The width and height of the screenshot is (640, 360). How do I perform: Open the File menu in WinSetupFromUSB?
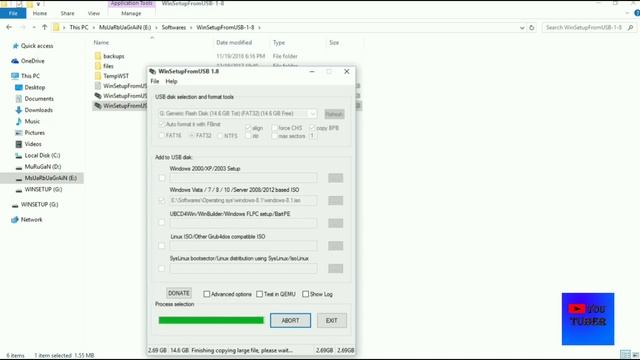click(x=155, y=81)
